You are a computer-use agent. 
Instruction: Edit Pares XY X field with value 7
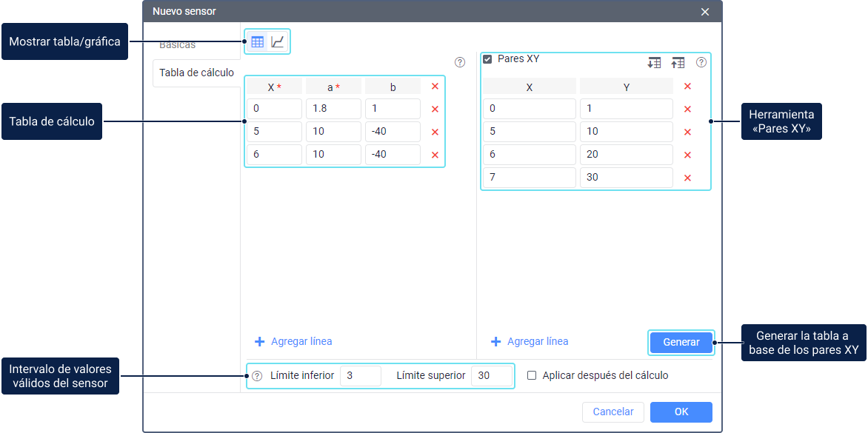(530, 178)
